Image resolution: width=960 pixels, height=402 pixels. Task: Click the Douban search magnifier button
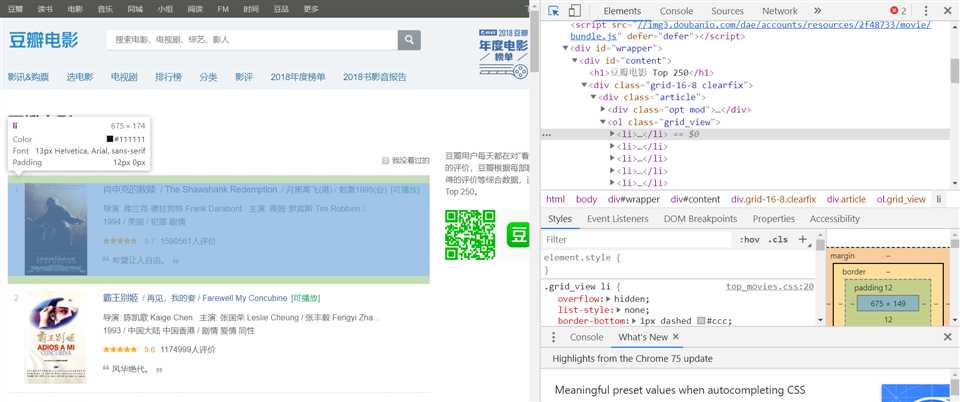[x=409, y=40]
